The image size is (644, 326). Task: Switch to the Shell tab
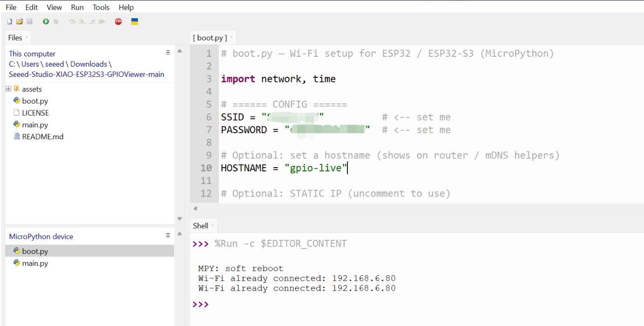pos(200,226)
